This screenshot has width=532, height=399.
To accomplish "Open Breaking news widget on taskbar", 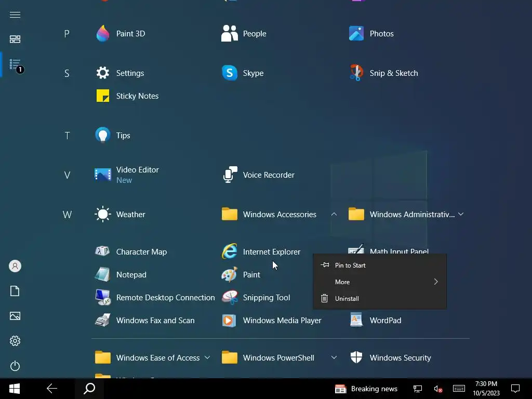I will (366, 389).
